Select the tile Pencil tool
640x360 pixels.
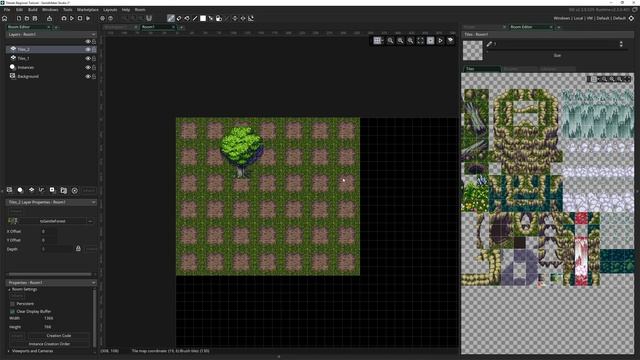[x=171, y=18]
